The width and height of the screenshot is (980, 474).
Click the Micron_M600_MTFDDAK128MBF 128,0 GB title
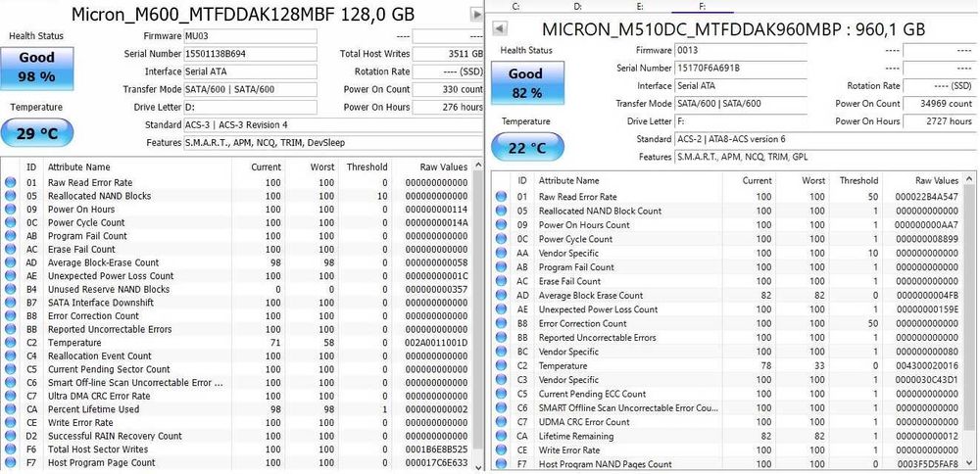[242, 15]
